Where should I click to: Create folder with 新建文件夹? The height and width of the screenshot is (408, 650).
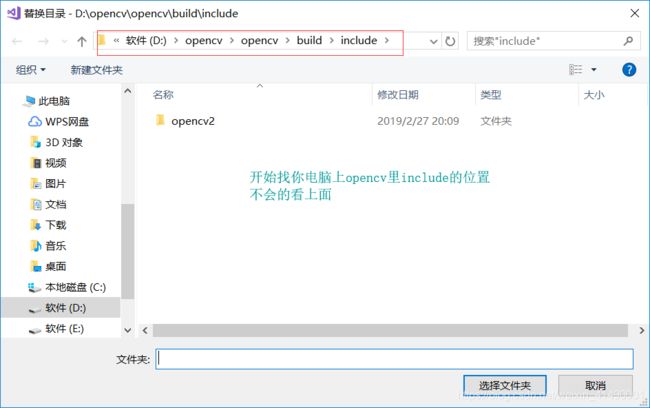(97, 70)
